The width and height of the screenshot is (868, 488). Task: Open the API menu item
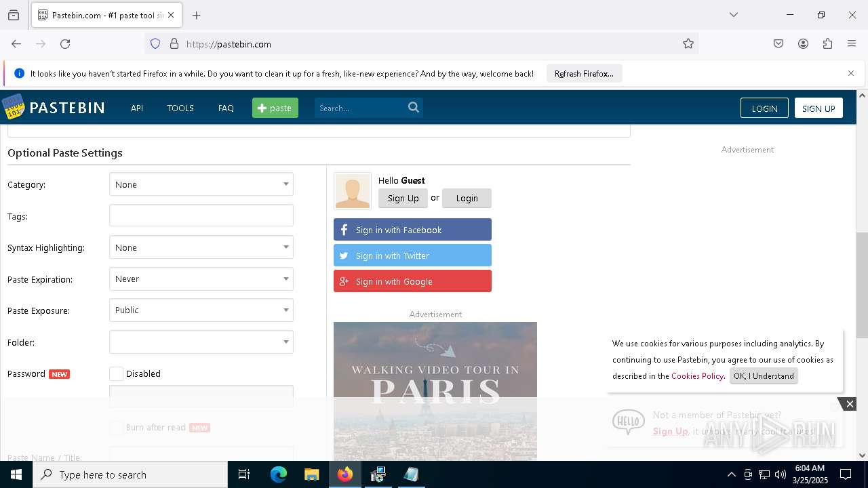[x=137, y=108]
